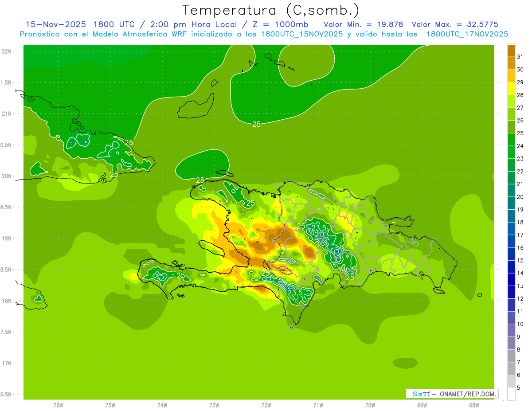Click the "26" legend scale label

tap(520, 121)
